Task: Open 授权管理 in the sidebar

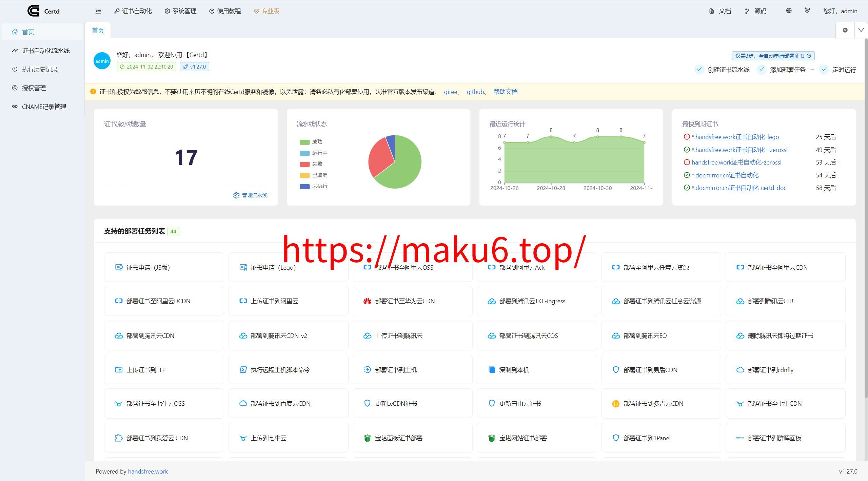Action: (x=42, y=88)
